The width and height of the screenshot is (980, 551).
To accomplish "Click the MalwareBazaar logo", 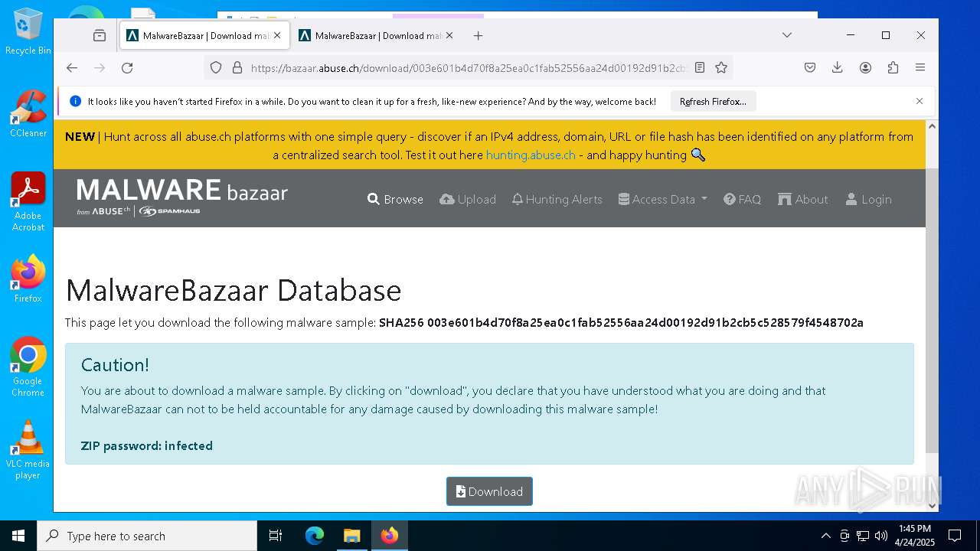I will 182,197.
